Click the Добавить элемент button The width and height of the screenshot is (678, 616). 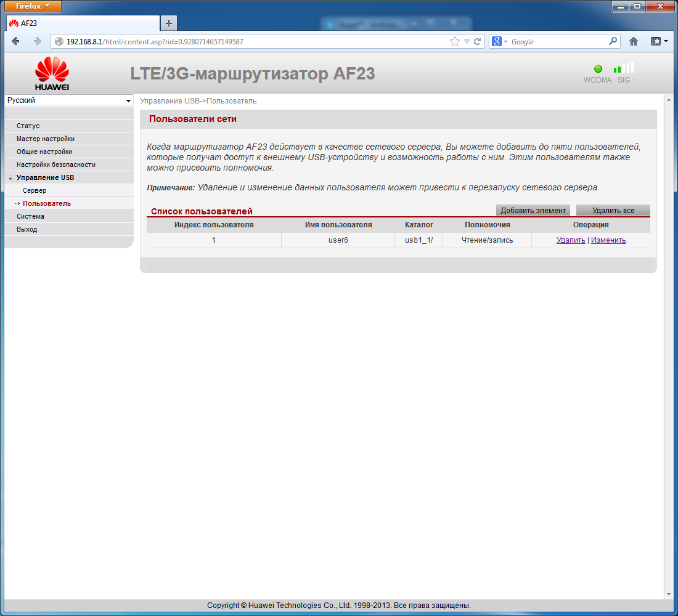click(533, 210)
